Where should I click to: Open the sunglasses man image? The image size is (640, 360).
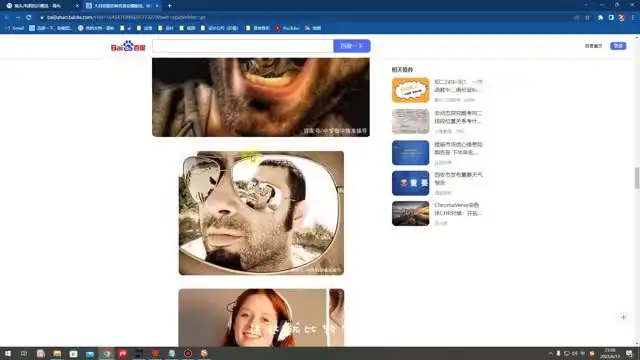[261, 213]
